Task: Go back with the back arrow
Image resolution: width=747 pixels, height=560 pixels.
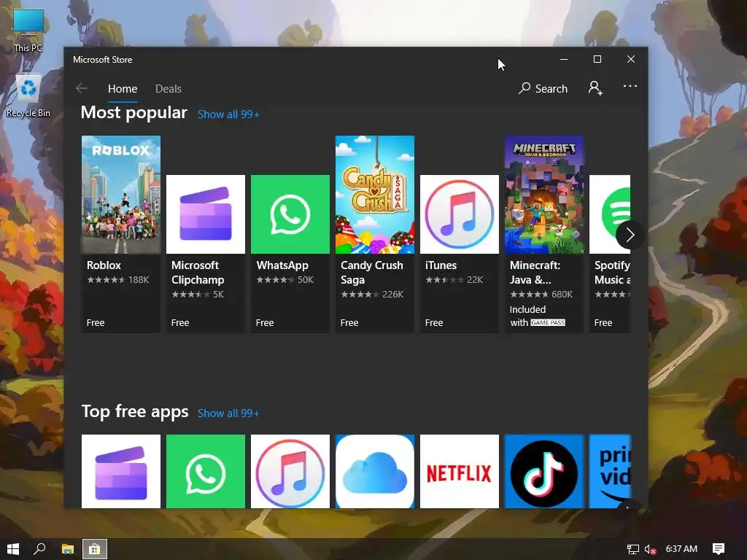Action: point(82,88)
